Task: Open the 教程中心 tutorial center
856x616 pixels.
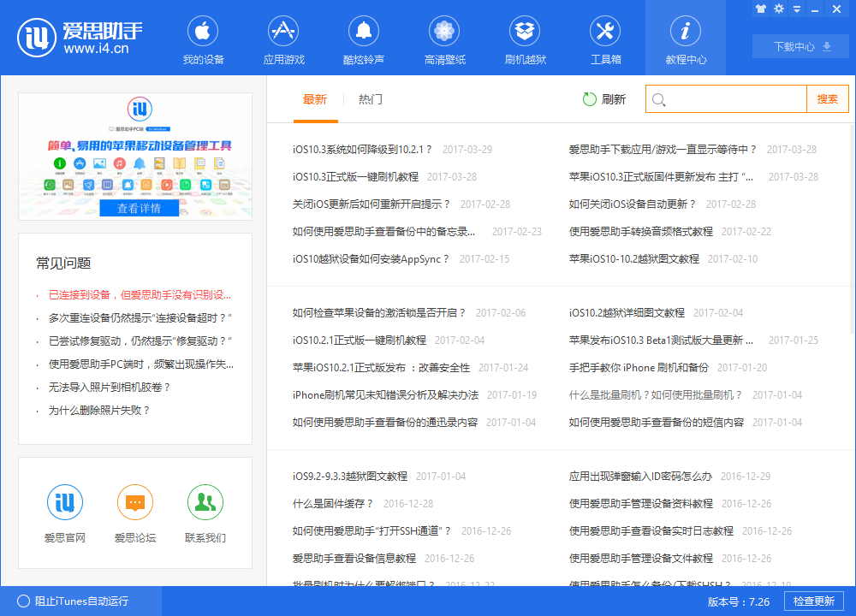Action: 686,39
